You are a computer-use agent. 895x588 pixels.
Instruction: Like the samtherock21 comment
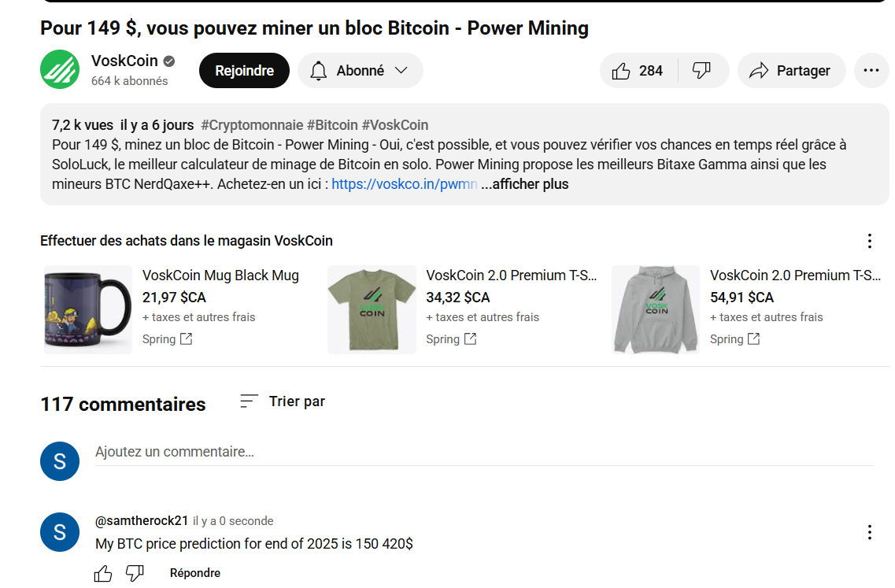(103, 573)
